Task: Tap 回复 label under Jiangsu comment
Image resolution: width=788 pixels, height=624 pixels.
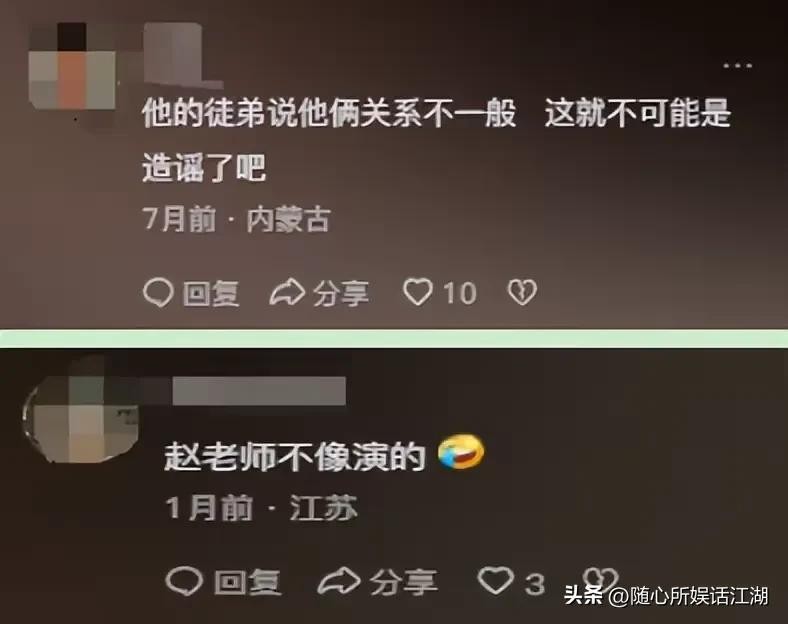Action: [x=247, y=583]
